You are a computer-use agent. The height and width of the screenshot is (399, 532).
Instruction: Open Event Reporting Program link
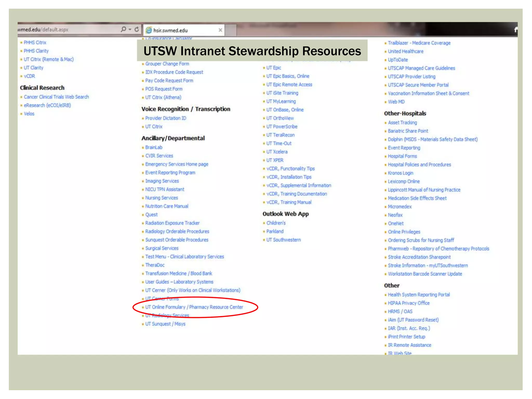(170, 172)
